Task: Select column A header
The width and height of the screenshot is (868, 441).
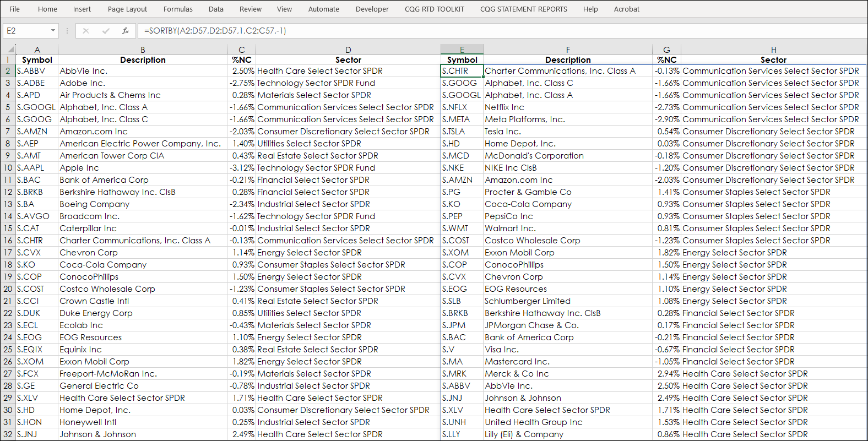Action: pyautogui.click(x=37, y=50)
